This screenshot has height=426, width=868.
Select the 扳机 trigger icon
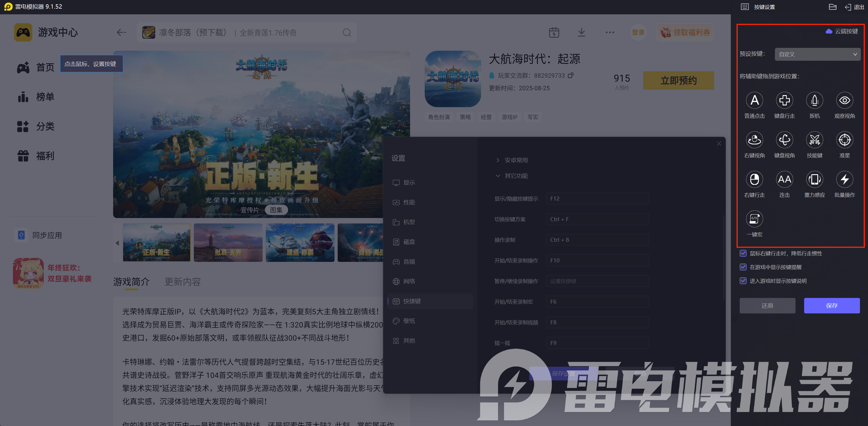click(814, 101)
